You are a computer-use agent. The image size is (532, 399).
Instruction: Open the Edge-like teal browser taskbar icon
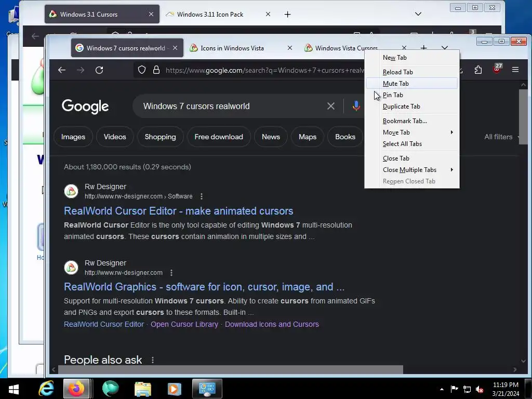[110, 389]
